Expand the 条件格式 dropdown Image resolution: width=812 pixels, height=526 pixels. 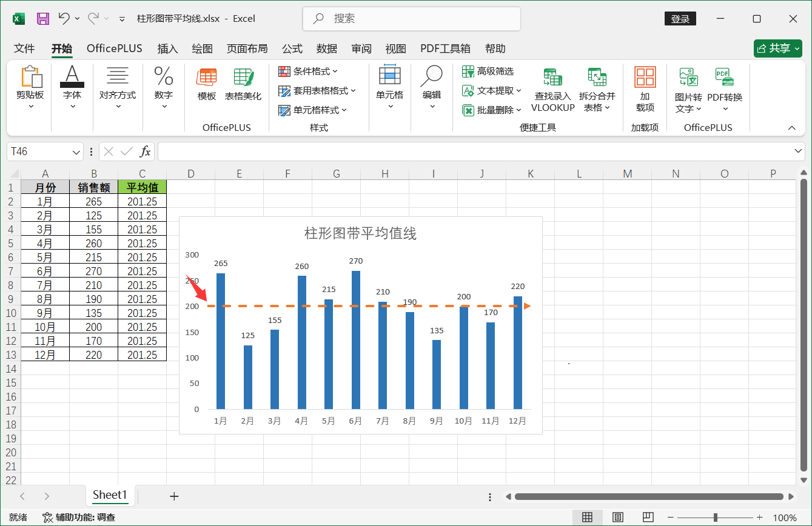point(308,72)
